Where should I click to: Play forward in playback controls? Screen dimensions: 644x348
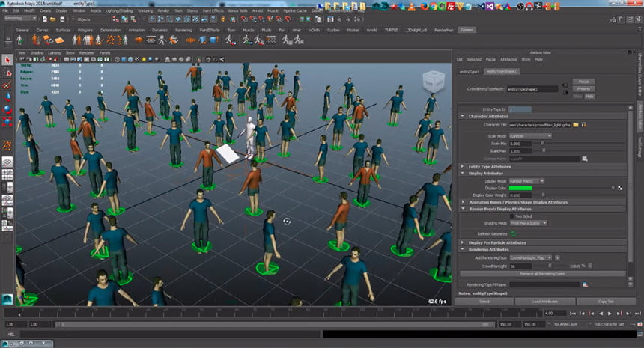pyautogui.click(x=610, y=314)
